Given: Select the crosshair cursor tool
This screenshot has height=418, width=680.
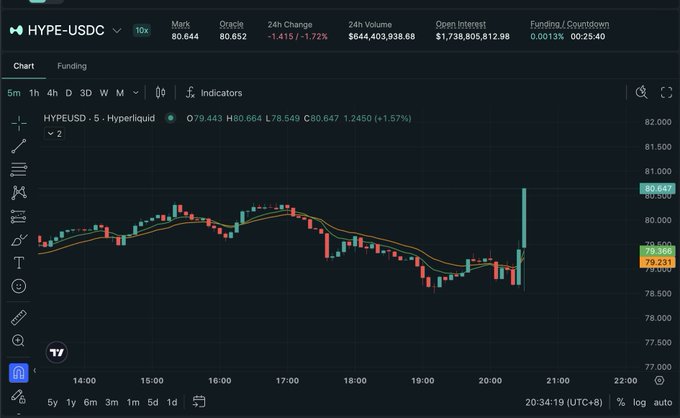Looking at the screenshot, I should pyautogui.click(x=19, y=124).
